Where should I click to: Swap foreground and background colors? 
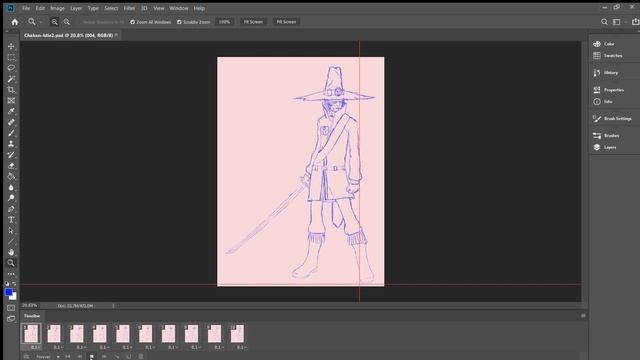tap(14, 283)
